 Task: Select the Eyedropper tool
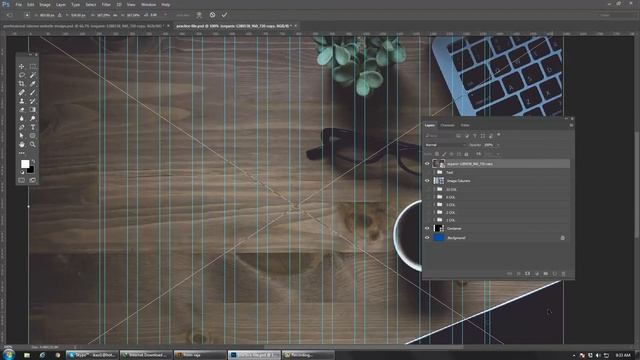(33, 84)
